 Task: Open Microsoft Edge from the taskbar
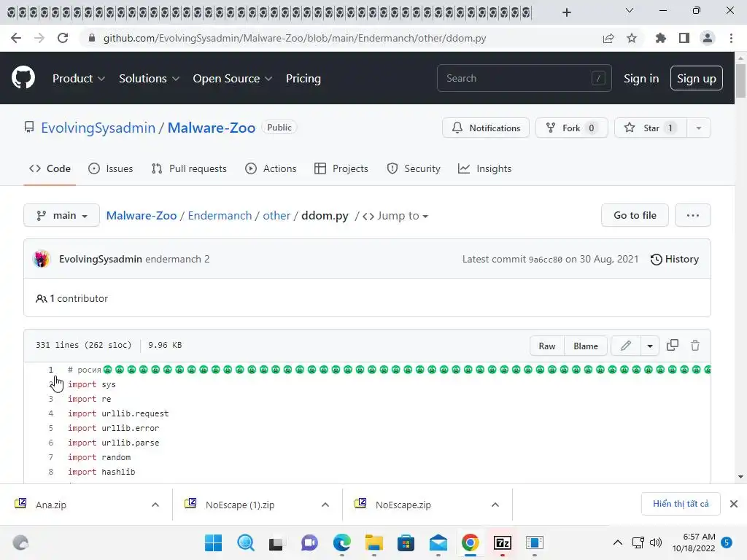(341, 542)
